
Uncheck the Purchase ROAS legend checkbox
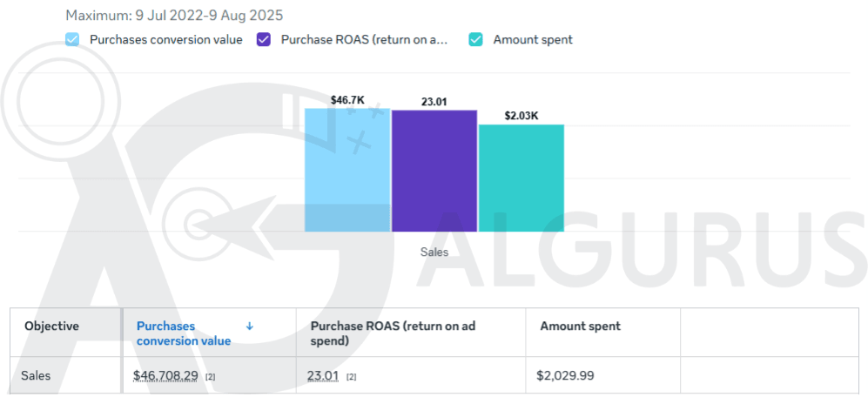click(264, 39)
